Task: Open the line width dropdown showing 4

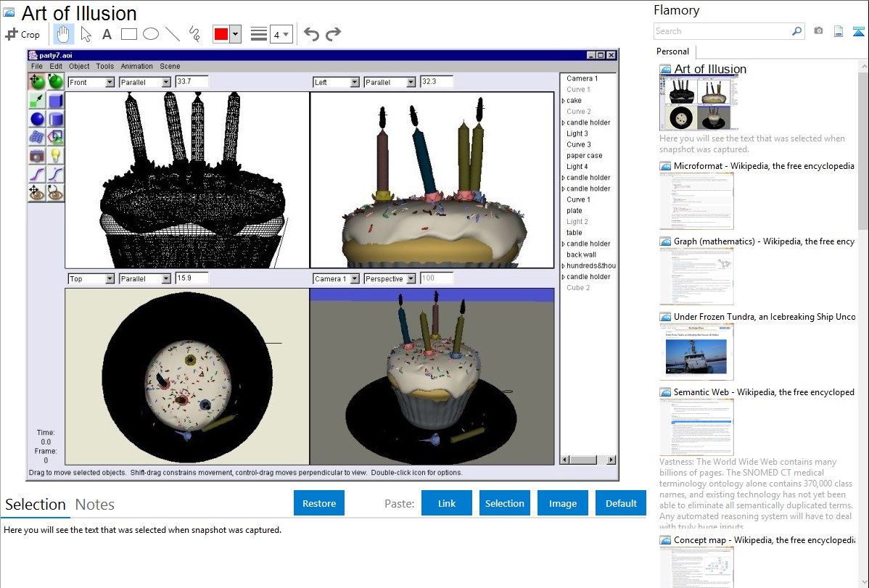Action: (x=281, y=34)
